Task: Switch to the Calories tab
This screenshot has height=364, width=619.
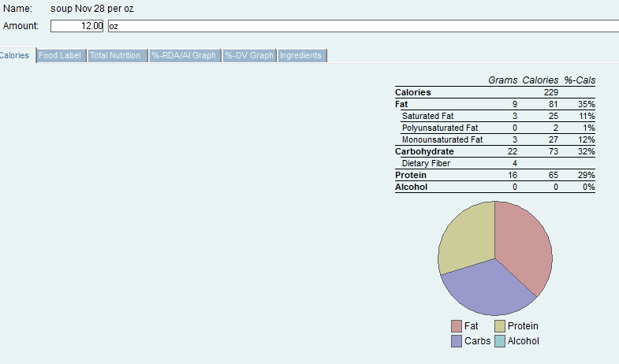Action: point(16,56)
